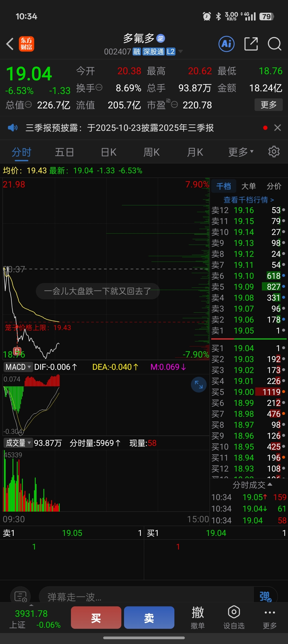The width and height of the screenshot is (288, 644).
Task: Open the stock code dropdown arrow
Action: [181, 51]
